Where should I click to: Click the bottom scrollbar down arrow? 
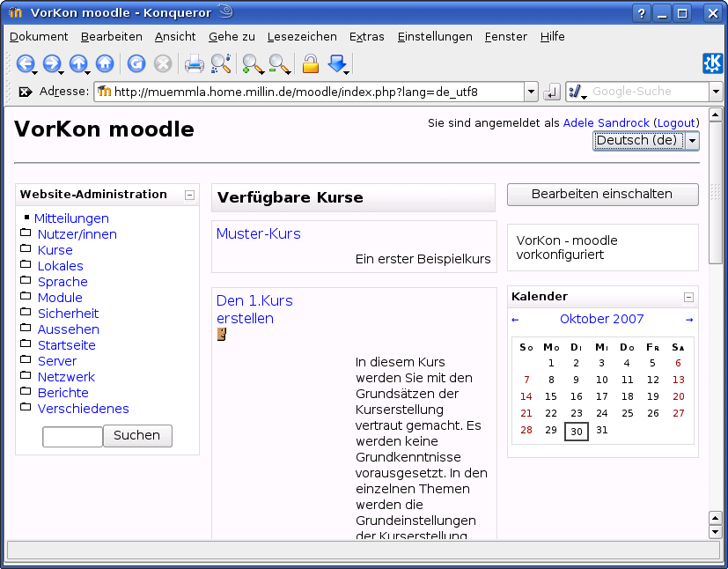(x=715, y=531)
